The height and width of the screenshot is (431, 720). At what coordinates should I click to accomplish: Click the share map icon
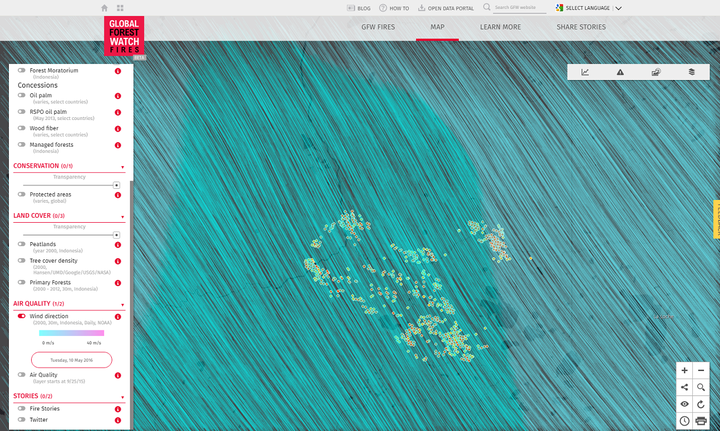point(685,387)
